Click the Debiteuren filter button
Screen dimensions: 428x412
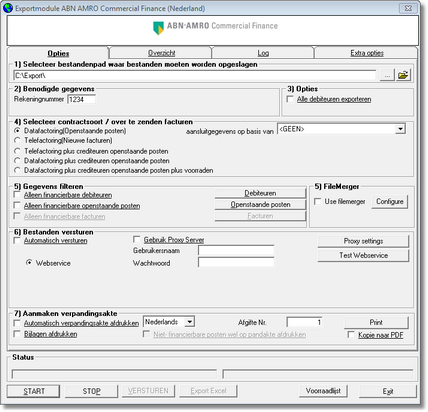260,193
